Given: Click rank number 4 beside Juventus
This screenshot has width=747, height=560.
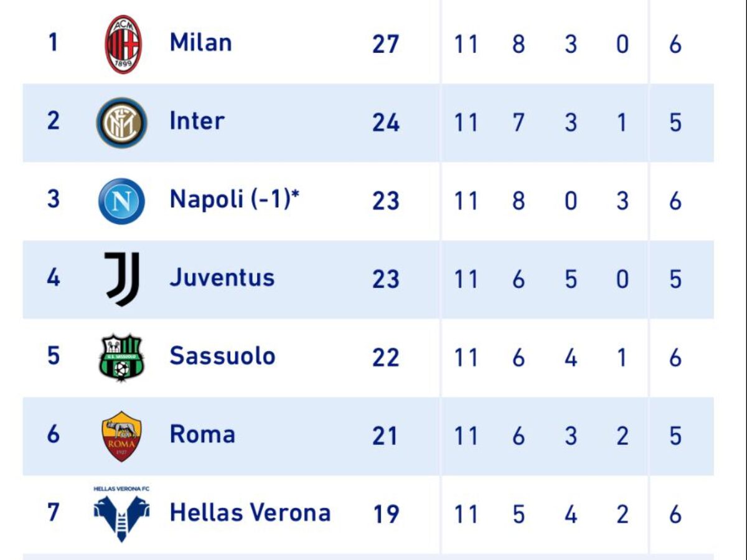Looking at the screenshot, I should 54,278.
